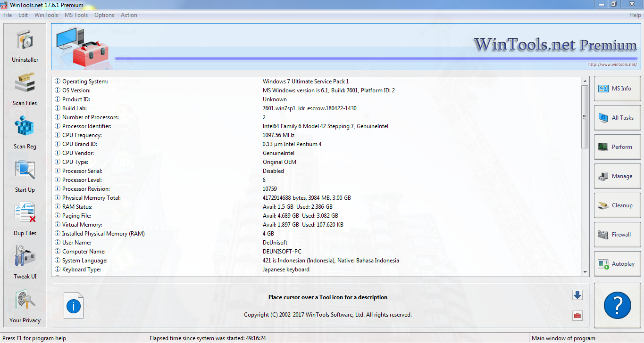Click the copyright notice text

[x=328, y=315]
